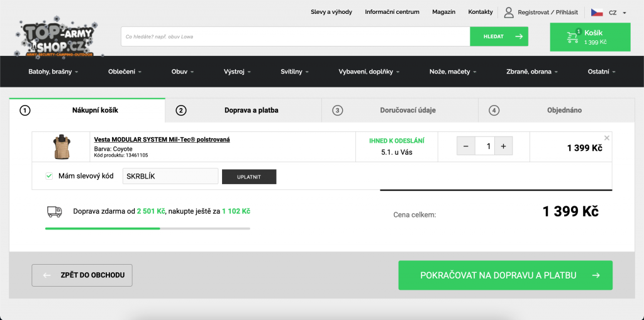
Task: Click the Barva: Coyote text
Action: [x=113, y=149]
